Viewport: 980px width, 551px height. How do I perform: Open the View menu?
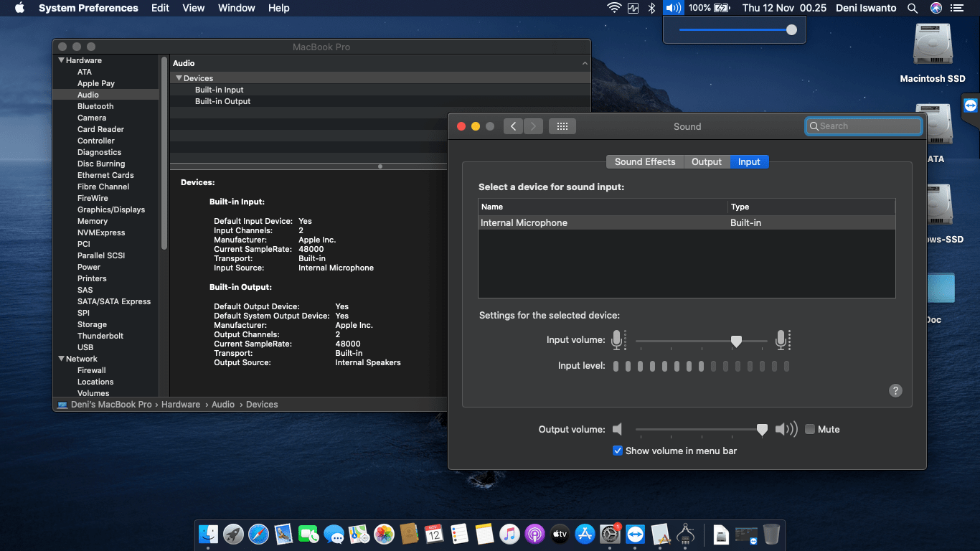point(194,8)
